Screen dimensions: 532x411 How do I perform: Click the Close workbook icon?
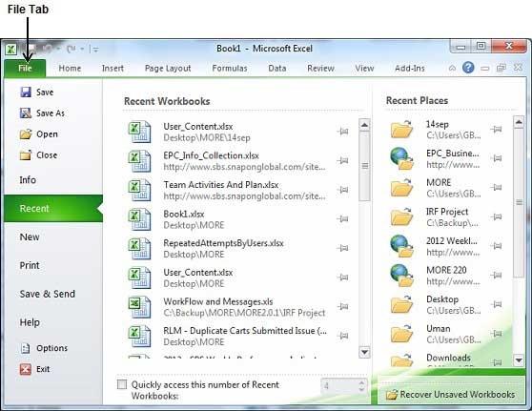(x=26, y=155)
